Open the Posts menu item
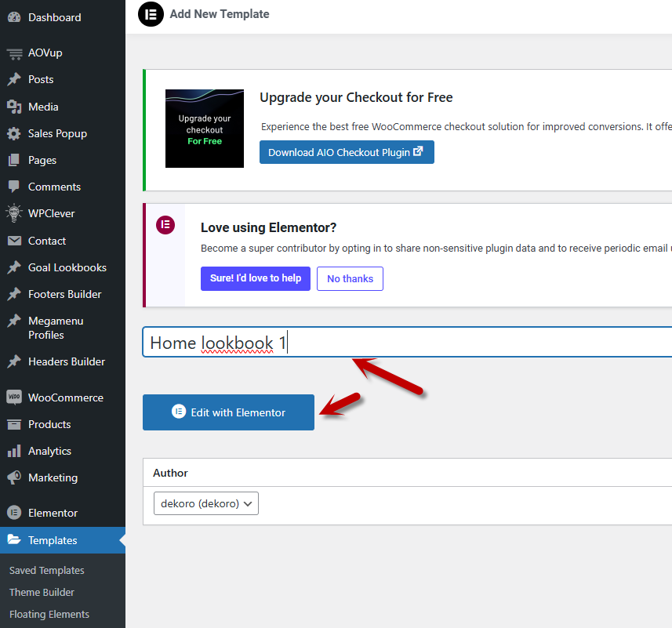 (63, 79)
